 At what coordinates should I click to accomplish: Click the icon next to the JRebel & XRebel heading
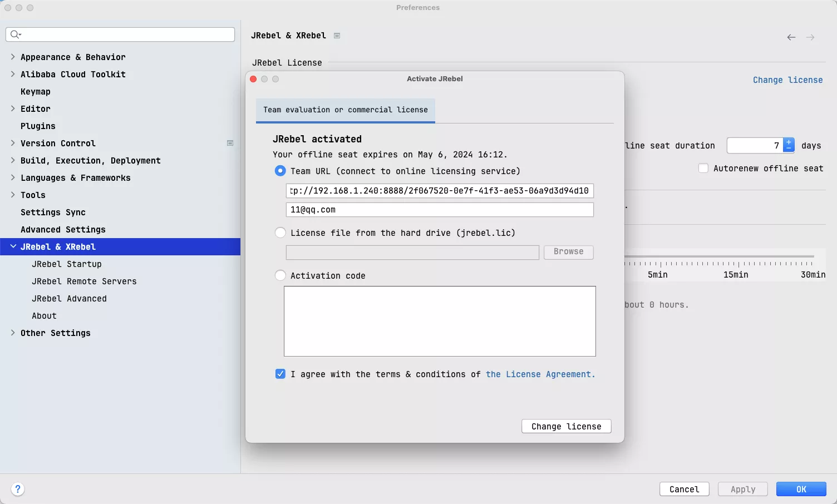pyautogui.click(x=337, y=36)
